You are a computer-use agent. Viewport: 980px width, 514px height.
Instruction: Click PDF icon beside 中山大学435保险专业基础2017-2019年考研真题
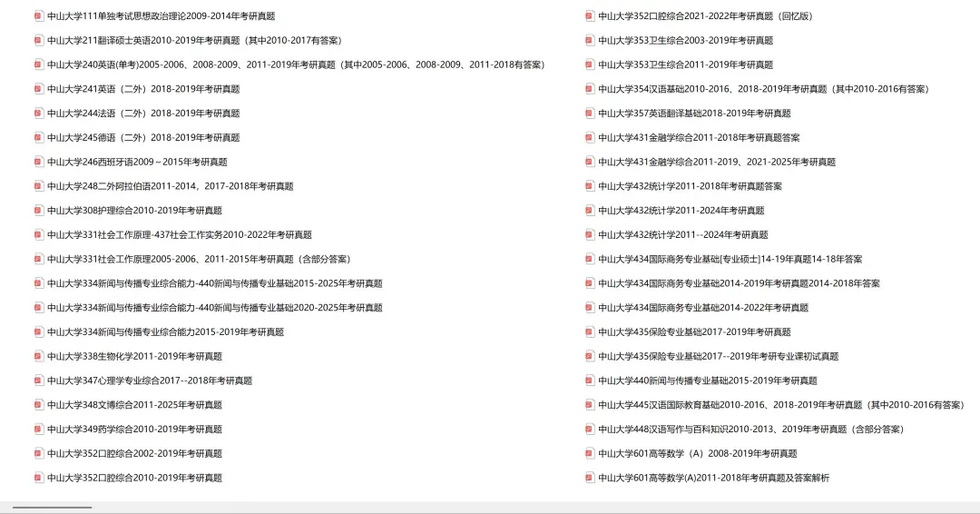coord(590,332)
